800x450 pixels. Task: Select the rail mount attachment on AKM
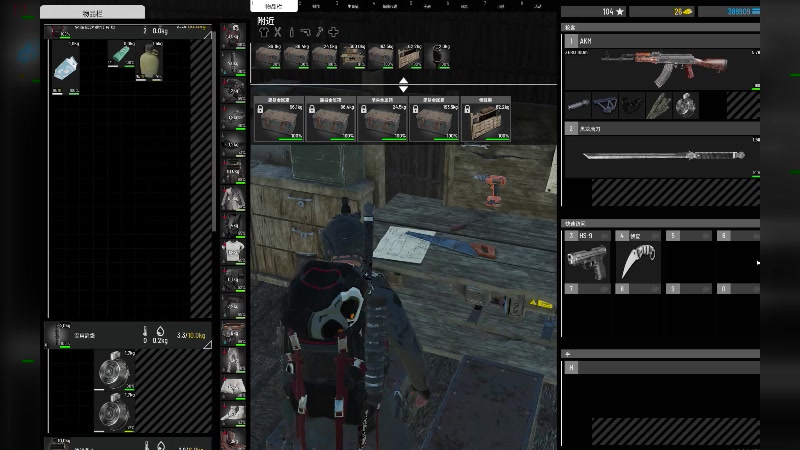point(605,105)
